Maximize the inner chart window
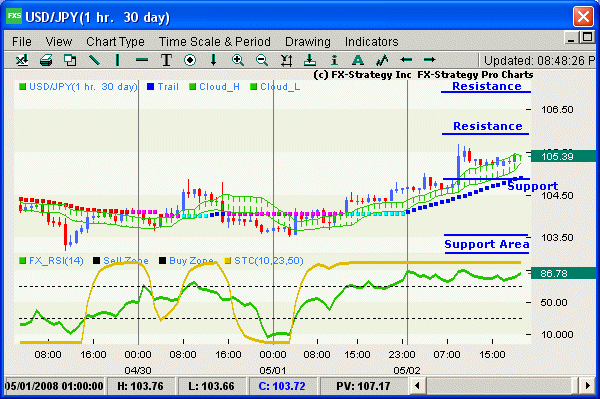The image size is (600, 399). [587, 37]
